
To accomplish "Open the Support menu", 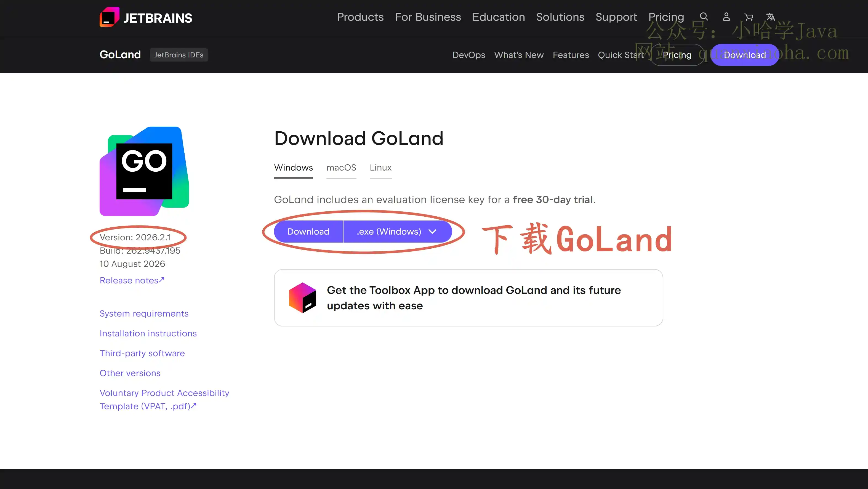I will pos(616,17).
